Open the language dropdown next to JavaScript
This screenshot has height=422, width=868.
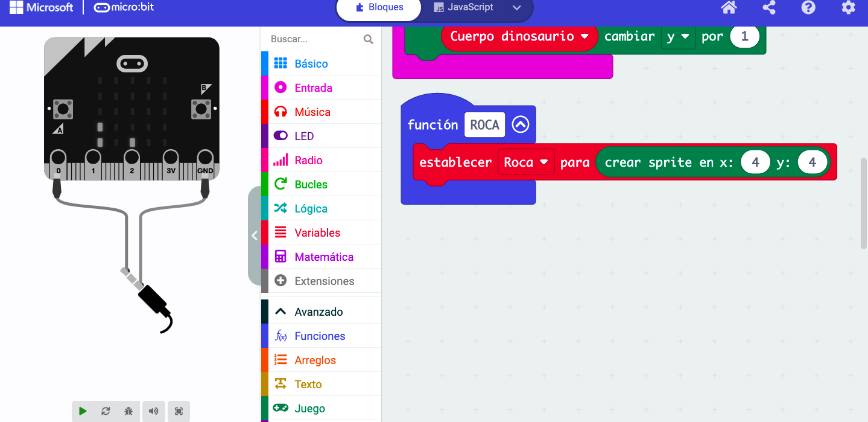516,8
